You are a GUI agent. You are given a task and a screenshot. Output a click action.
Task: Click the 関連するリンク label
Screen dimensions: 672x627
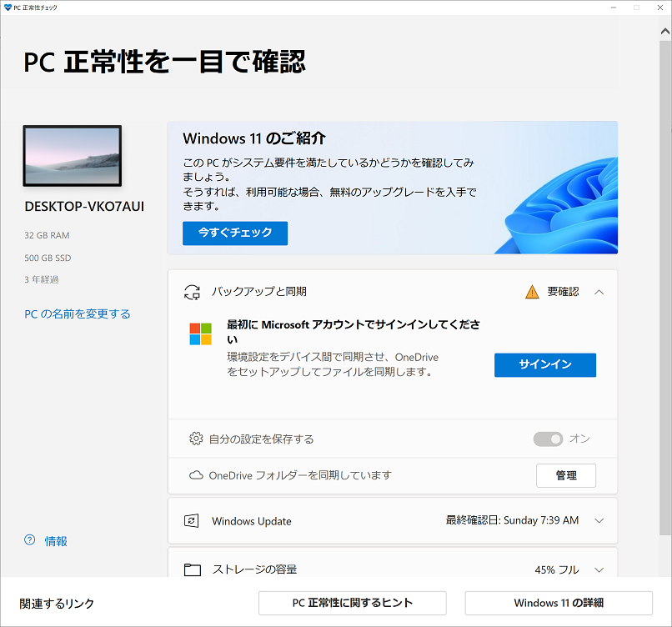57,604
